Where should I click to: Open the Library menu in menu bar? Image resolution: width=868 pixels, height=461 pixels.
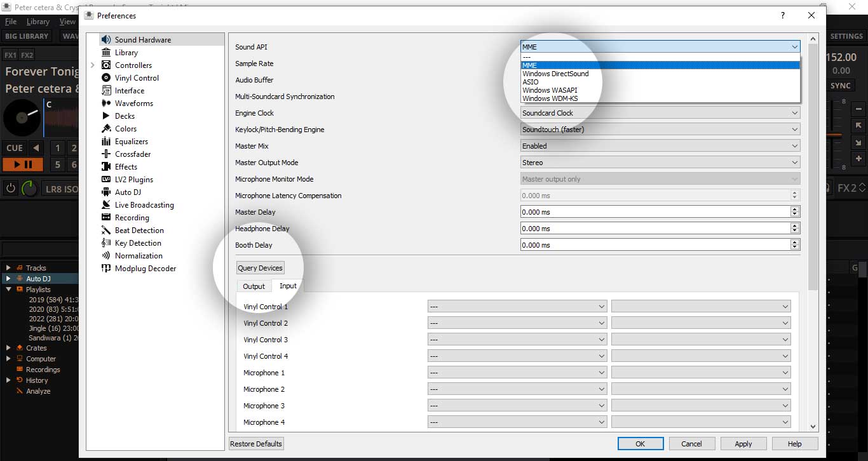click(x=37, y=22)
